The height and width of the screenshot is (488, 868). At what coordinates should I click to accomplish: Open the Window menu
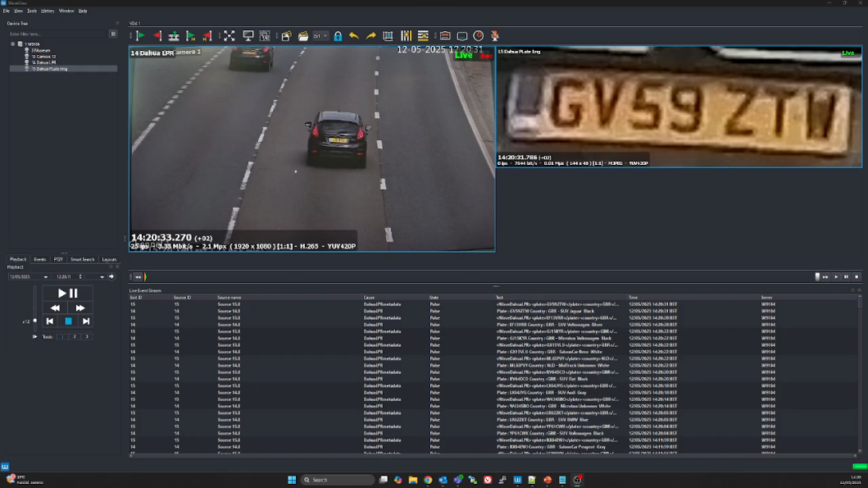(x=66, y=11)
